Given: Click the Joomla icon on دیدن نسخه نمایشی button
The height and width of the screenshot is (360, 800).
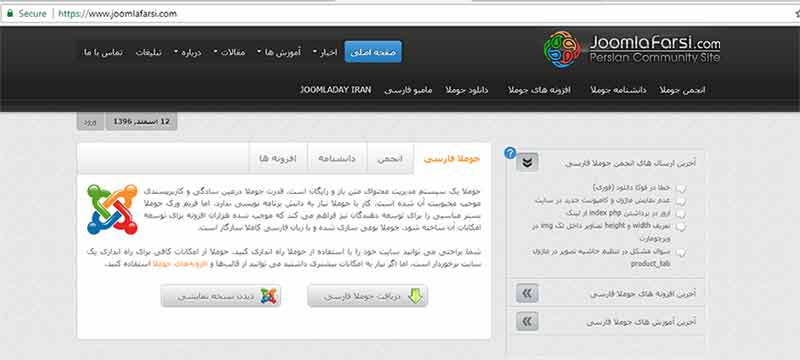Looking at the screenshot, I should pos(268,296).
